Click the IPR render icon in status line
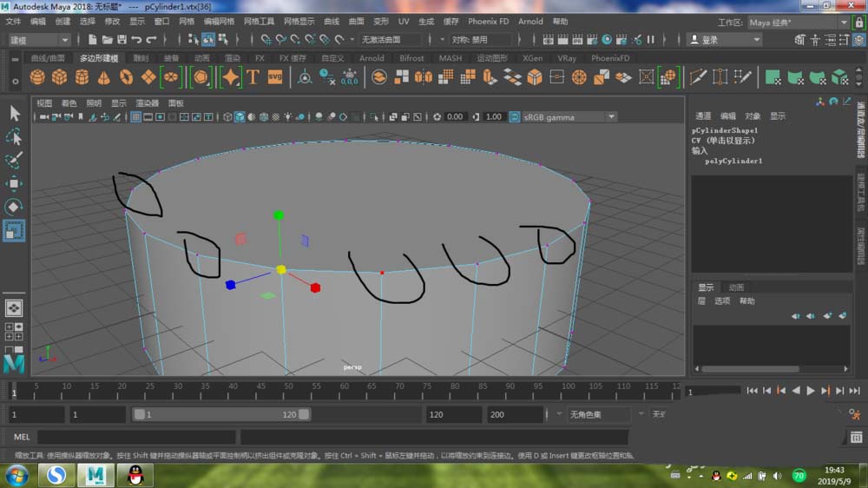868x488 pixels. click(x=577, y=39)
